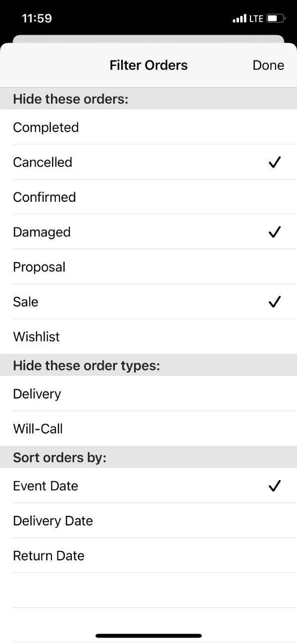Tap the Done button
Viewport: 297px width, 644px height.
[x=268, y=65]
